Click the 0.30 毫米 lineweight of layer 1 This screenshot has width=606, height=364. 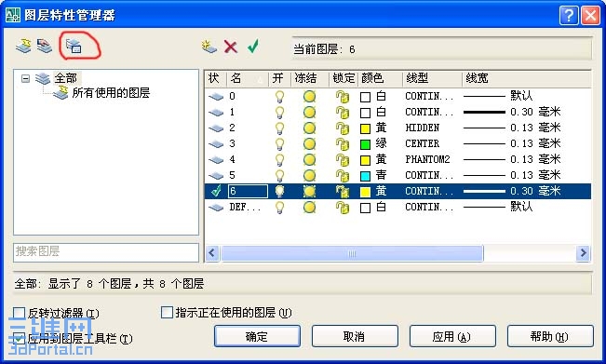[x=535, y=112]
